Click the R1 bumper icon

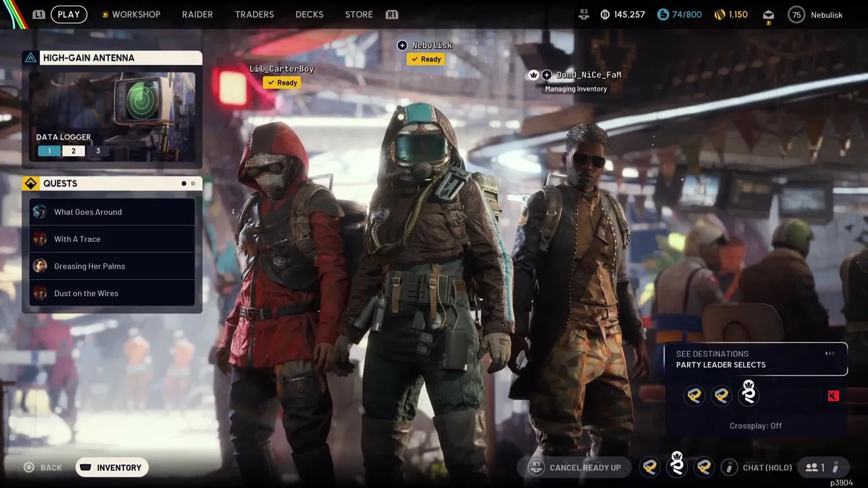(x=391, y=14)
